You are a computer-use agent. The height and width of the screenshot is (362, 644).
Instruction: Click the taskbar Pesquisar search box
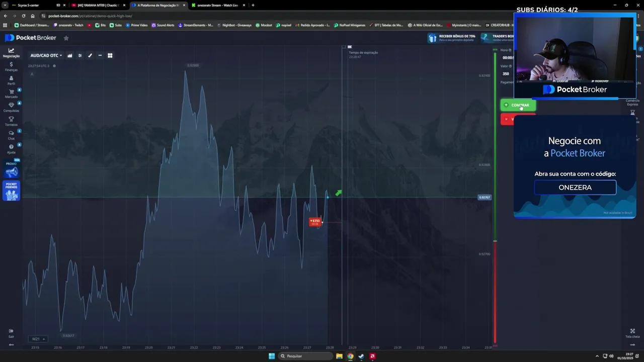(x=305, y=356)
